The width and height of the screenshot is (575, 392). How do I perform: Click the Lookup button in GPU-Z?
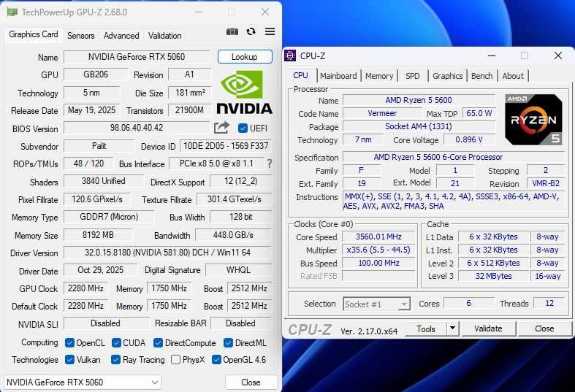[x=245, y=57]
